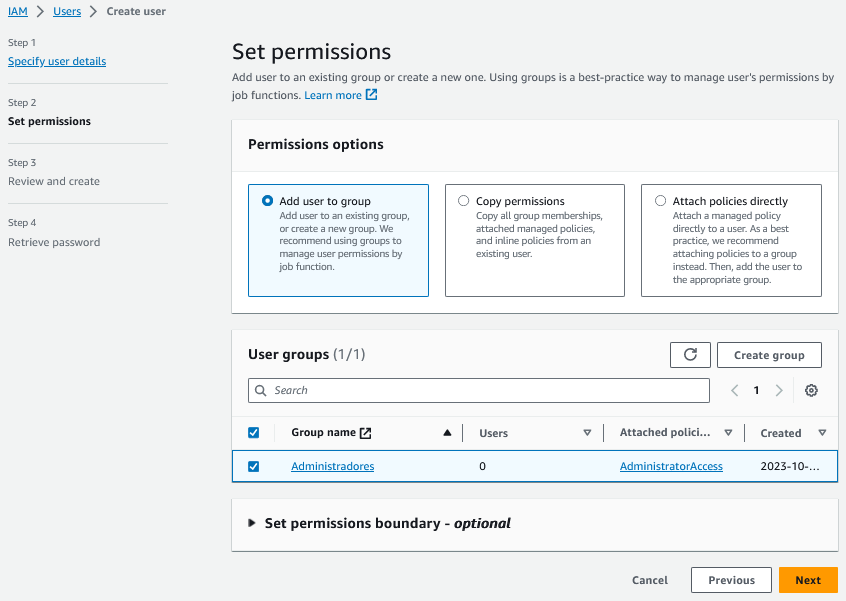This screenshot has width=846, height=601.
Task: Toggle the select all groups header checkbox
Action: click(253, 433)
